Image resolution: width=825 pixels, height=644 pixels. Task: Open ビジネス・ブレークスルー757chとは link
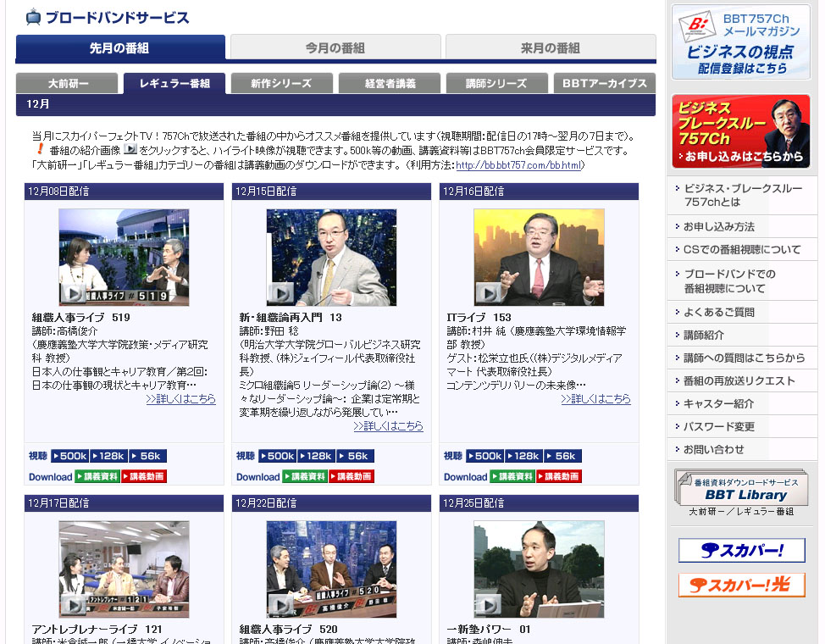pyautogui.click(x=742, y=196)
